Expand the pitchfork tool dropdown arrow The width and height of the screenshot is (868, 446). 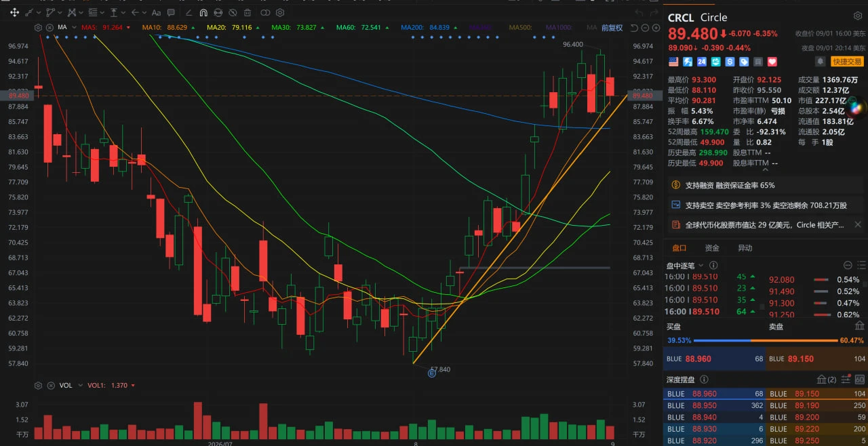click(x=81, y=12)
